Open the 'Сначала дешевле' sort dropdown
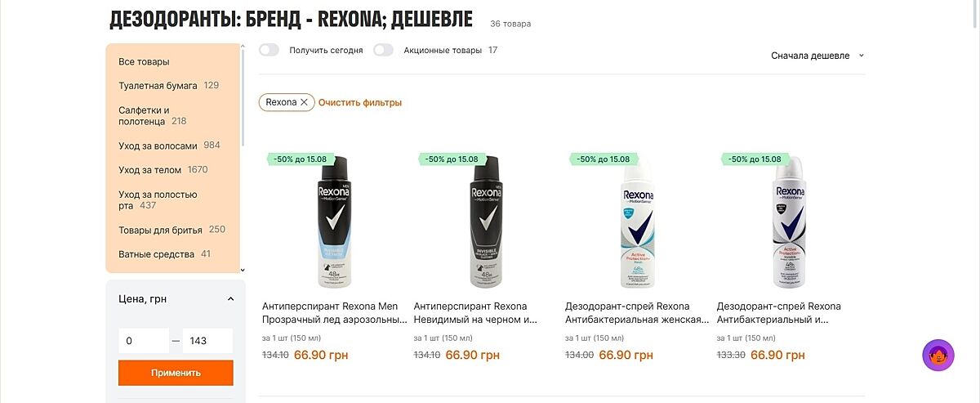Image resolution: width=980 pixels, height=403 pixels. coord(817,56)
